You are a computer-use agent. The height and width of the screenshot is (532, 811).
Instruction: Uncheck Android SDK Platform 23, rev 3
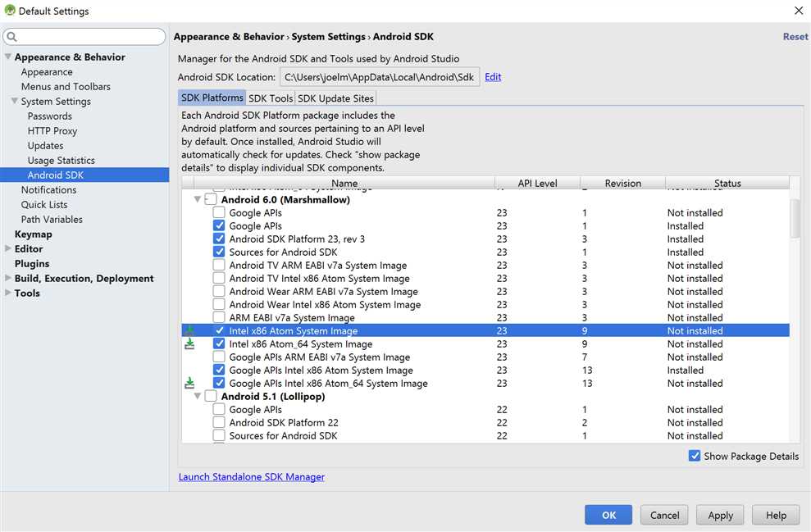pyautogui.click(x=219, y=239)
